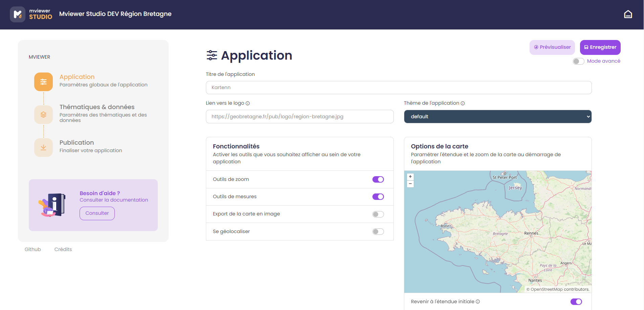
Task: Click Brest label on the map
Action: [445, 226]
